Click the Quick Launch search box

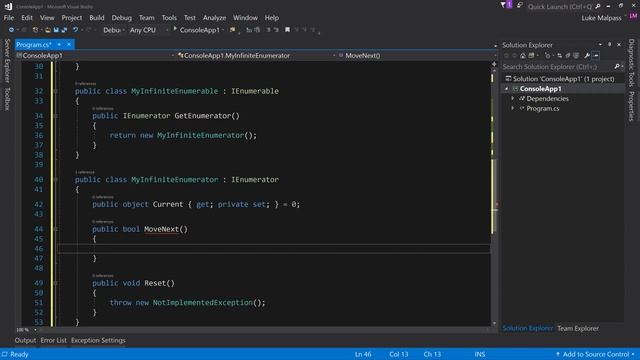tap(559, 7)
